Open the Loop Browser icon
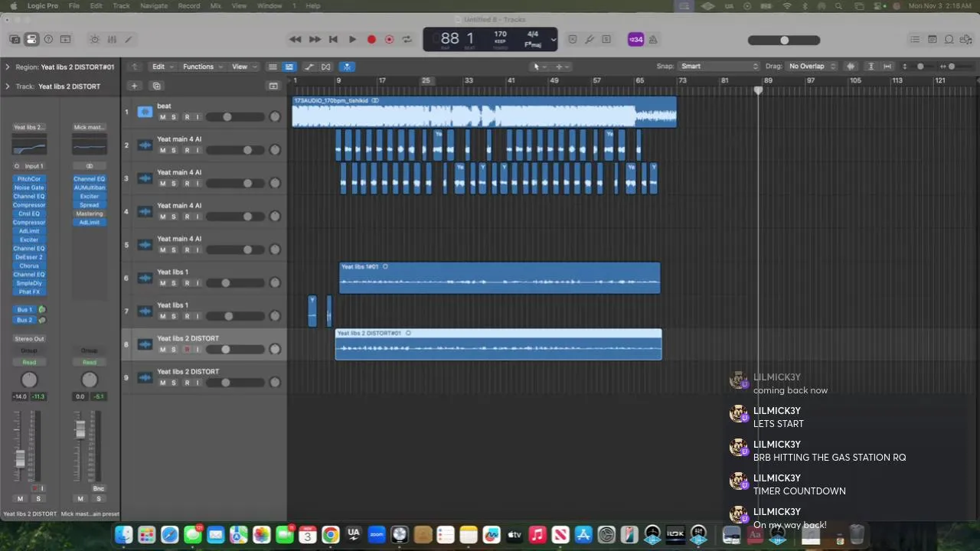This screenshot has height=551, width=980. click(x=949, y=39)
